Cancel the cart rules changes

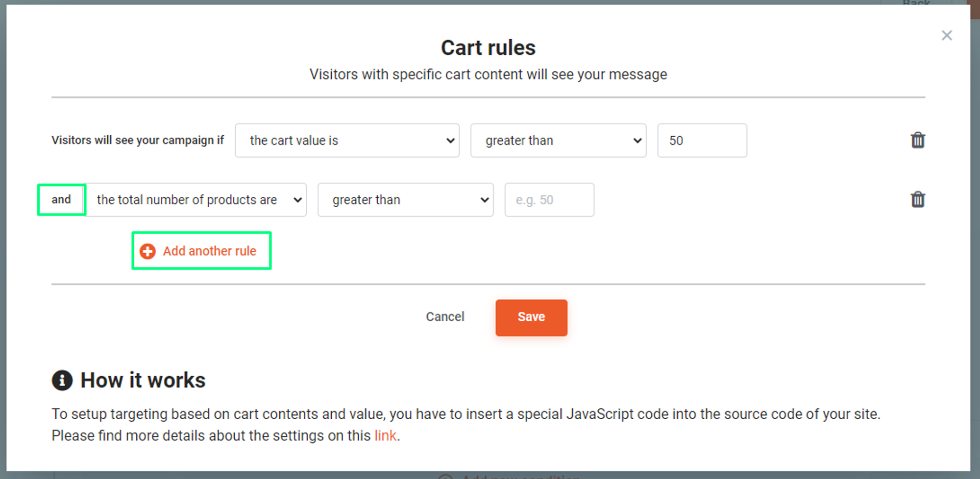click(x=445, y=317)
